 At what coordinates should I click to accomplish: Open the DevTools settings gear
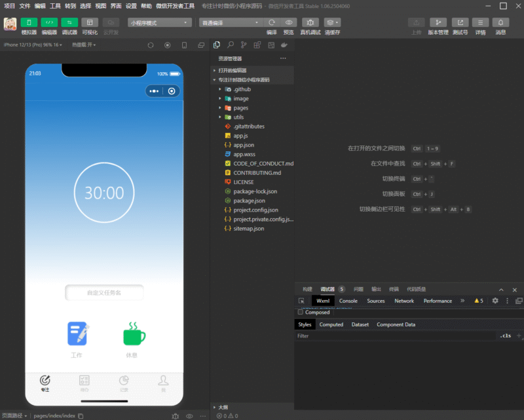(495, 301)
